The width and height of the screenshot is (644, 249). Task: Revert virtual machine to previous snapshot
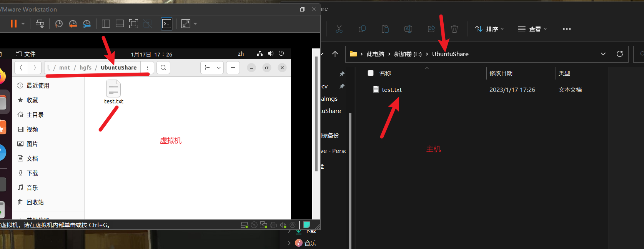[73, 24]
